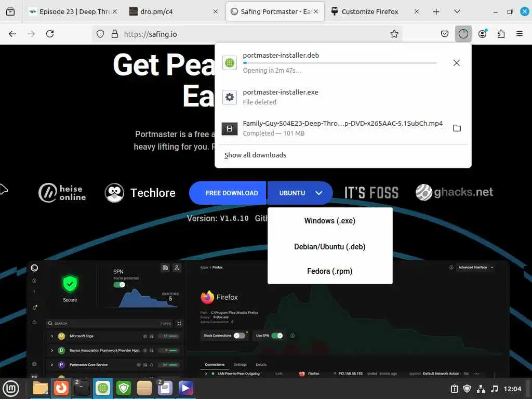This screenshot has height=399, width=532.
Task: Expand Device Association Framework Provider Host row
Action: point(52,351)
